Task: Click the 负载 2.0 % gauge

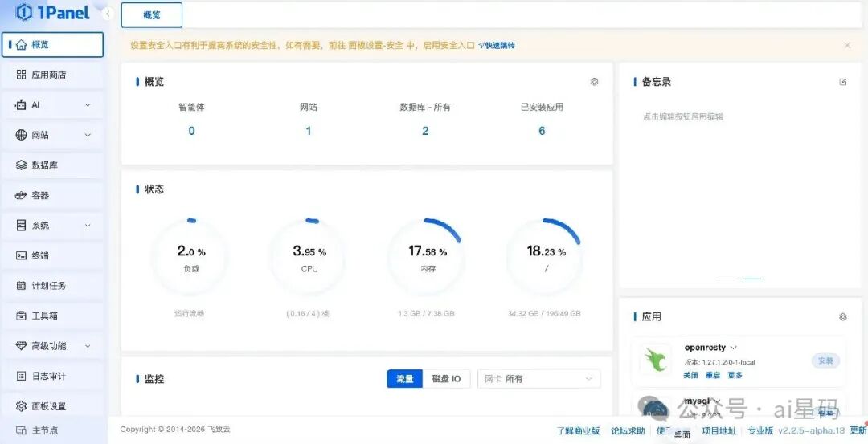Action: pos(190,257)
